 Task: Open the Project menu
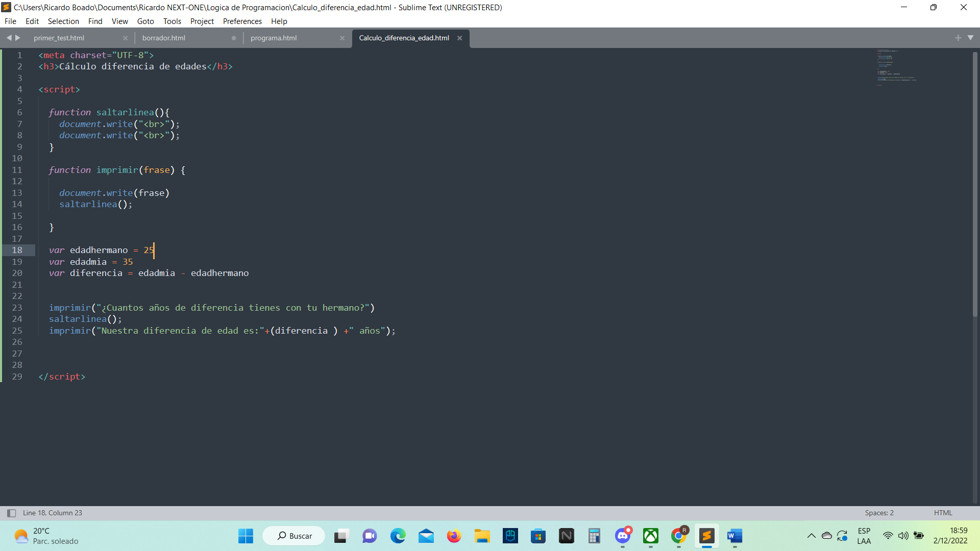[202, 21]
